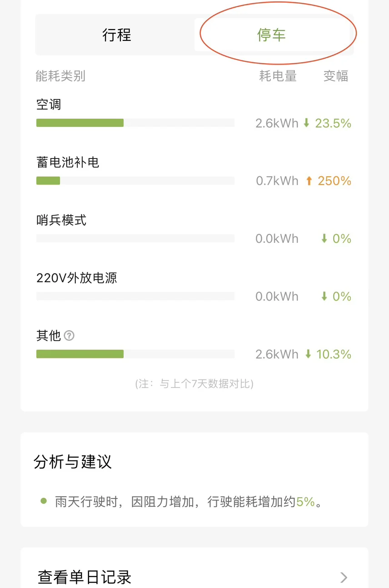This screenshot has width=389, height=588.
Task: Tap the 耗电量 column header
Action: [x=278, y=76]
